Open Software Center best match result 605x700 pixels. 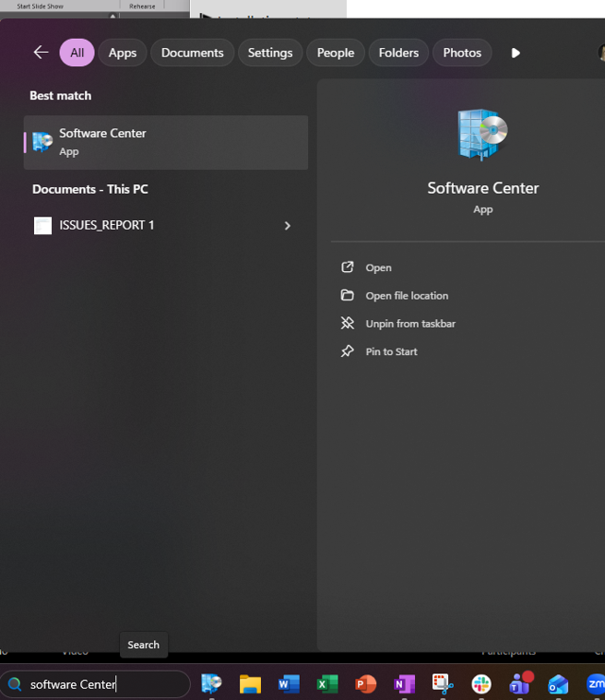(x=165, y=143)
